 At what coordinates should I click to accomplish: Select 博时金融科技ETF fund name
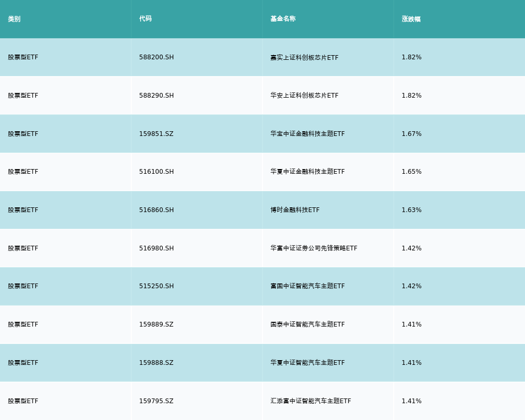tap(295, 210)
